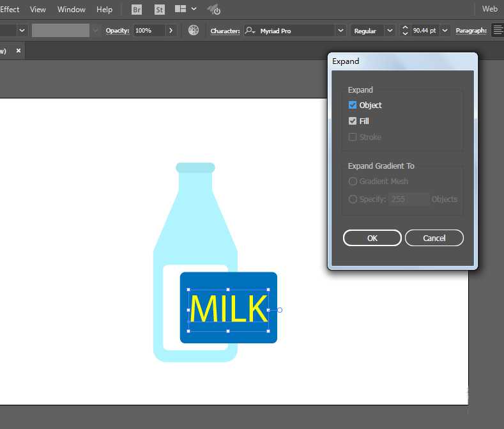
Task: Click the paragraph align left icon
Action: click(498, 31)
